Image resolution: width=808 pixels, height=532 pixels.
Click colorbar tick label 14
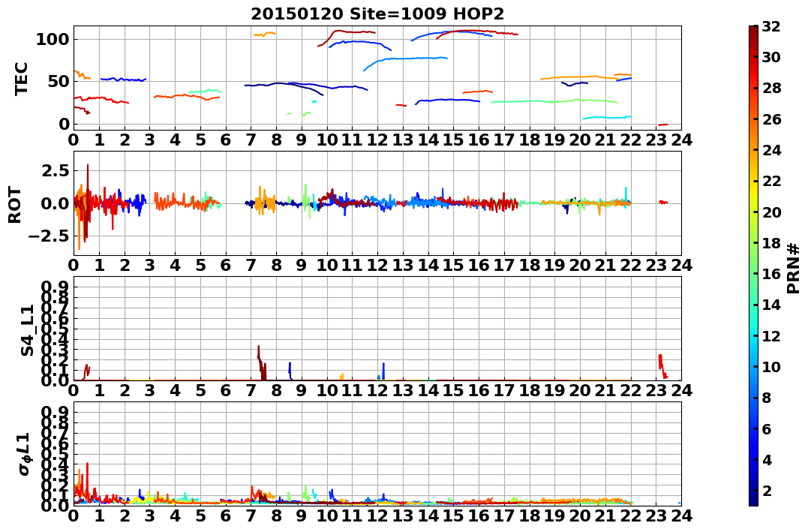pyautogui.click(x=771, y=305)
